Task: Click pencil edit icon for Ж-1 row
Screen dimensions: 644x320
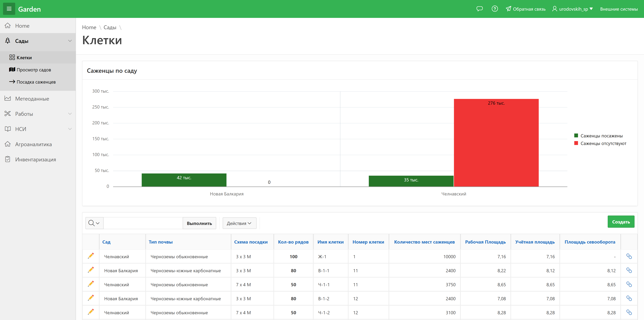Action: pyautogui.click(x=91, y=256)
